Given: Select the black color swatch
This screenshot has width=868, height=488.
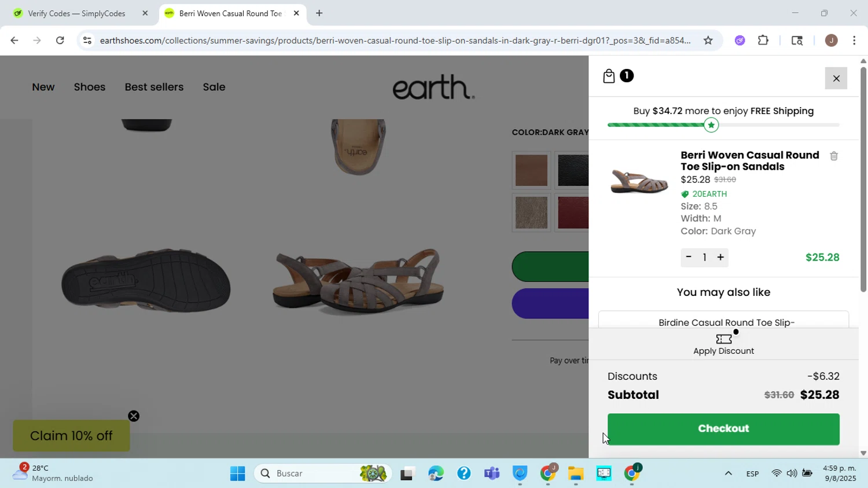Looking at the screenshot, I should [x=573, y=170].
